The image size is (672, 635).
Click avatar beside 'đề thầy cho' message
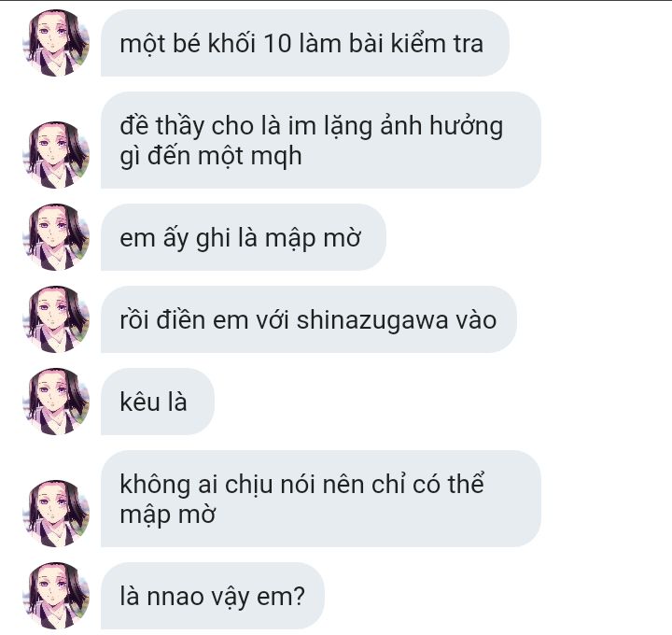coord(56,155)
